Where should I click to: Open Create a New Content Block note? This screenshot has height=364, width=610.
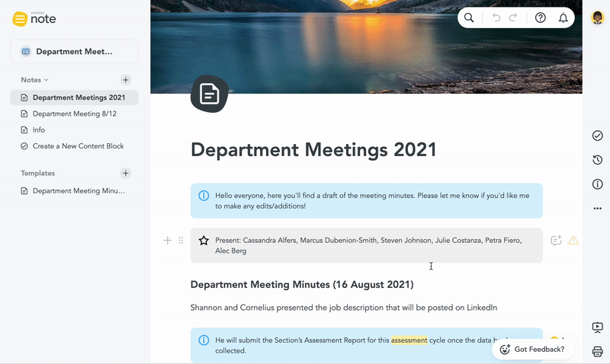[x=74, y=146]
